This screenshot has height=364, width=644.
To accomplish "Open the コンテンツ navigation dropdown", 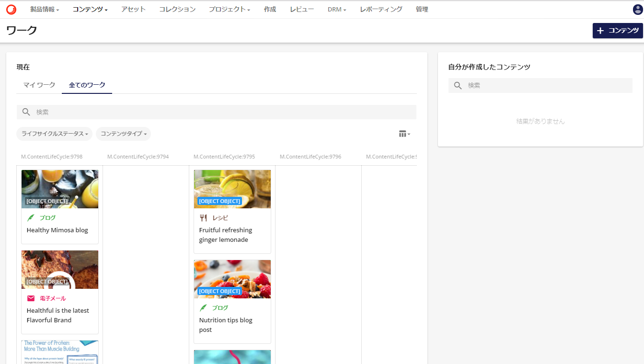I will [x=90, y=9].
